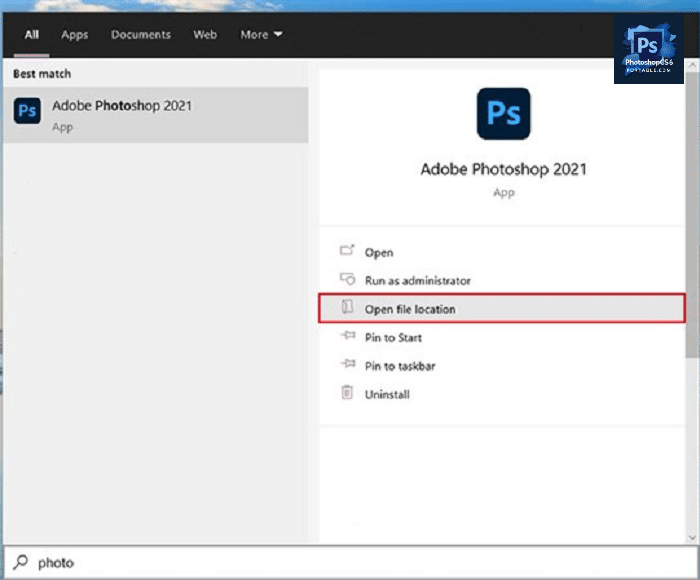Click Open file location
This screenshot has height=580, width=700.
[x=502, y=309]
